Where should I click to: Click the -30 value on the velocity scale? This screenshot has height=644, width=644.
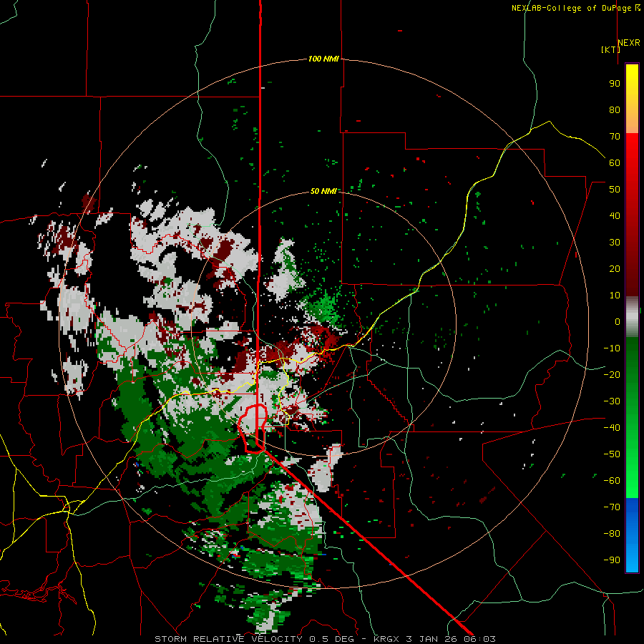pyautogui.click(x=612, y=401)
